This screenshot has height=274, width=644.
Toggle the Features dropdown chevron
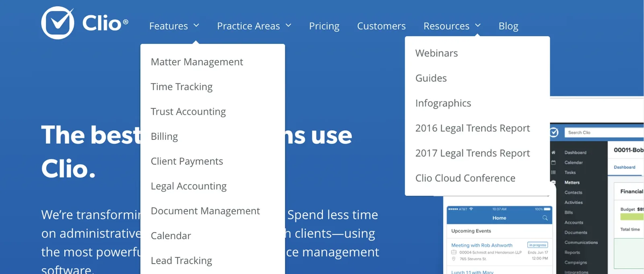196,25
